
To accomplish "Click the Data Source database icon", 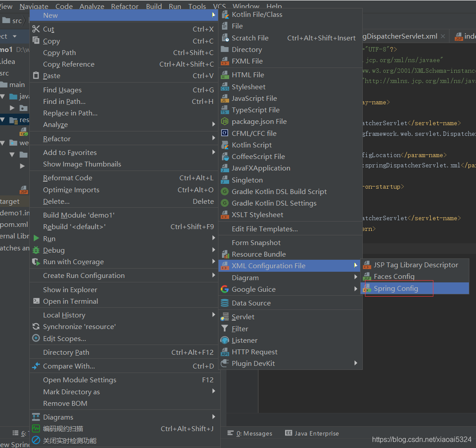I will (225, 303).
